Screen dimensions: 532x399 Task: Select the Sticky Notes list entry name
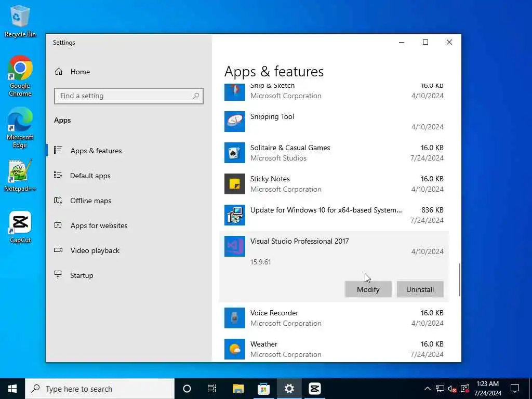[270, 179]
